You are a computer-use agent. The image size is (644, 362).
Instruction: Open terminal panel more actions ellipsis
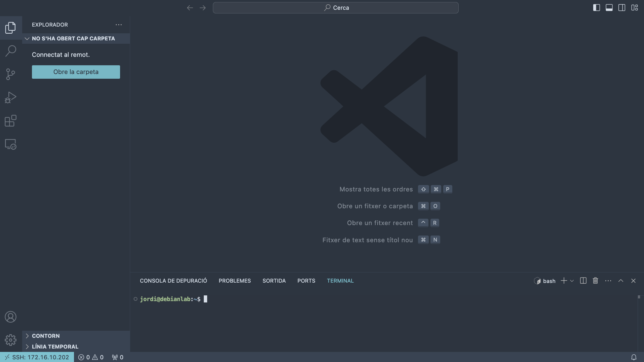click(x=608, y=281)
